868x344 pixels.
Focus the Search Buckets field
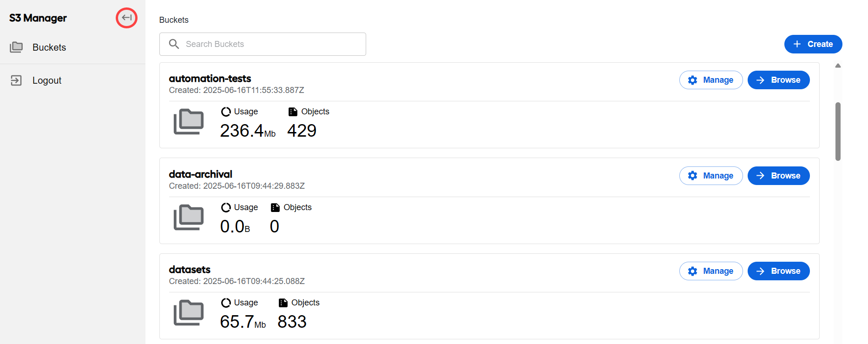(x=263, y=44)
